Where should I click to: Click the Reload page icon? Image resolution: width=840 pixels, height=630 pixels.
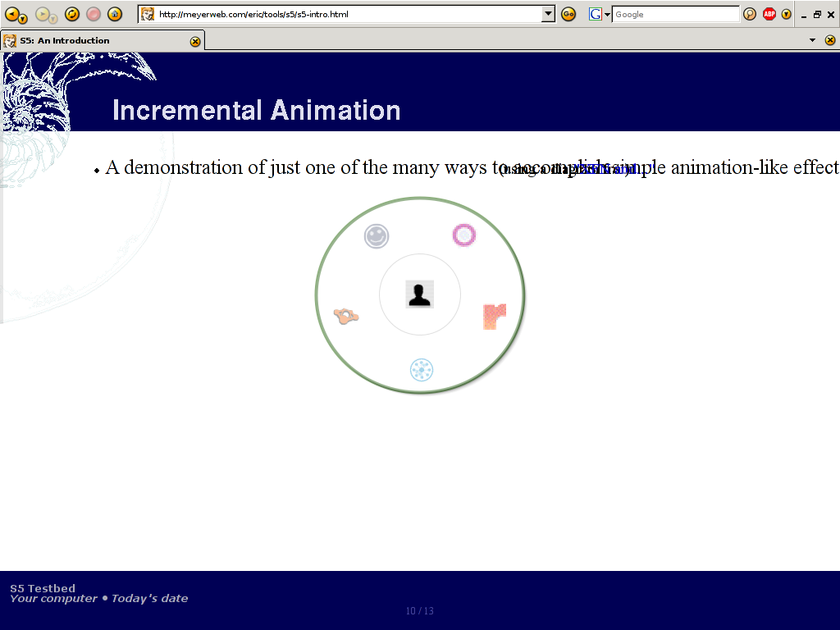(71, 14)
